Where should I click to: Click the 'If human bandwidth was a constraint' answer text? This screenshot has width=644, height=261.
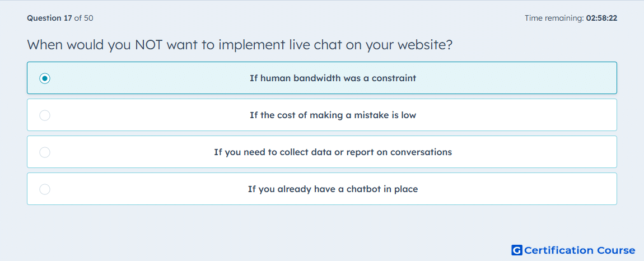click(x=333, y=78)
